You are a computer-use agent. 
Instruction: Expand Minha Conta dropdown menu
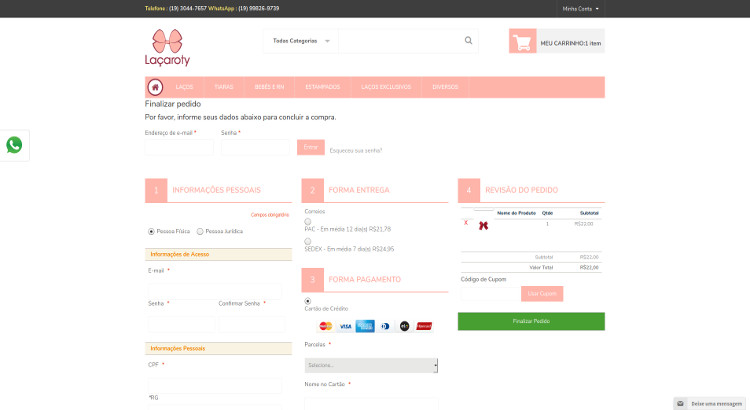[580, 9]
